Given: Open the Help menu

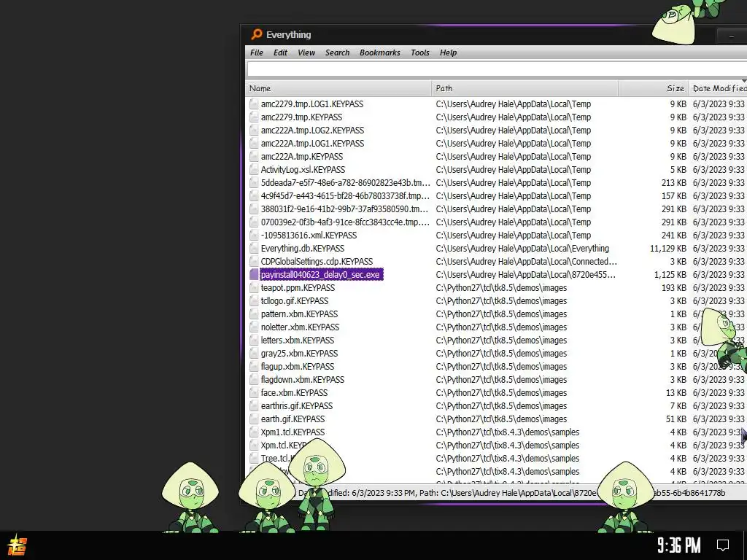Looking at the screenshot, I should (448, 52).
